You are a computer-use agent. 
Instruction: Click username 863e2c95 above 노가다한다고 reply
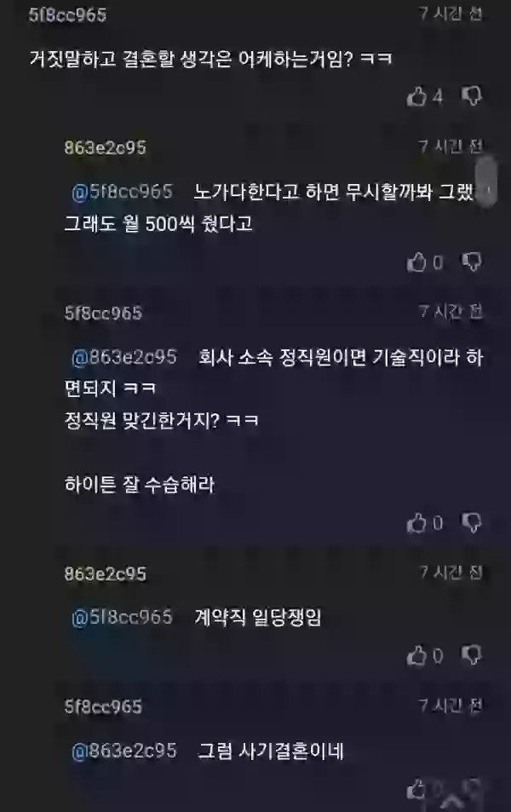coord(105,147)
